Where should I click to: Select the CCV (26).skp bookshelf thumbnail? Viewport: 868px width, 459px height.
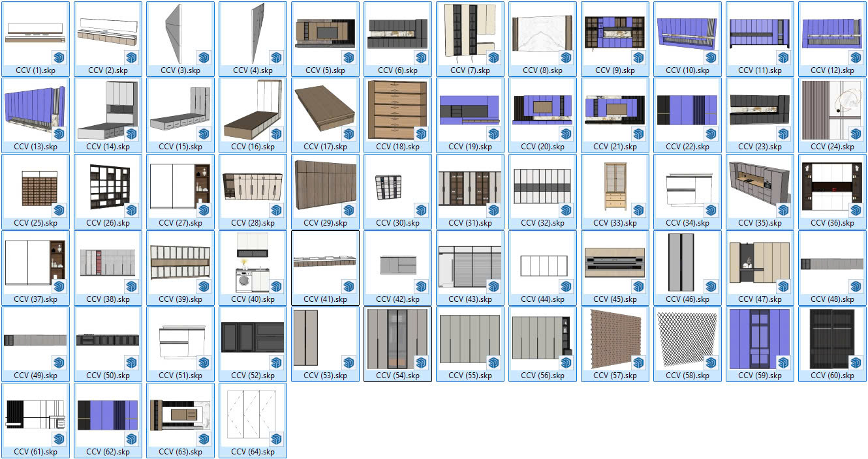pyautogui.click(x=108, y=185)
